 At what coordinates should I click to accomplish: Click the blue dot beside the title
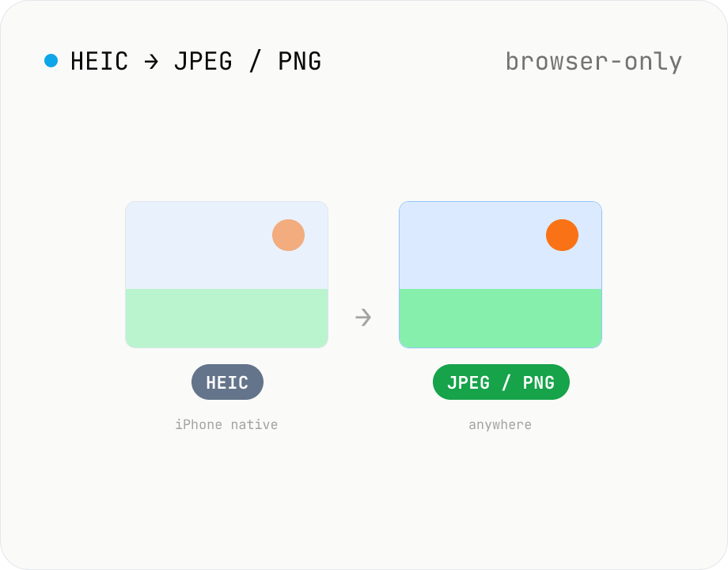[51, 60]
